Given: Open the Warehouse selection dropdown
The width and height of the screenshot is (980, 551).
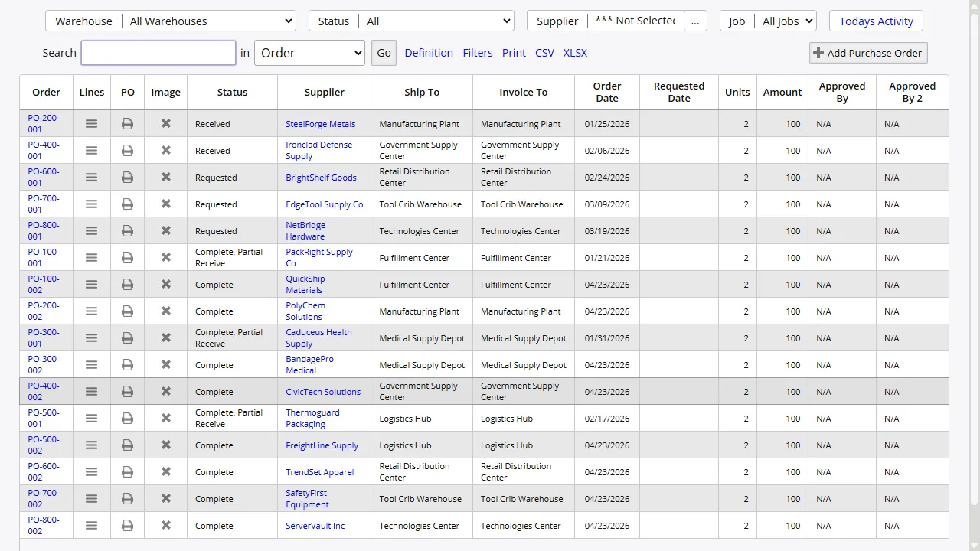Looking at the screenshot, I should 209,21.
